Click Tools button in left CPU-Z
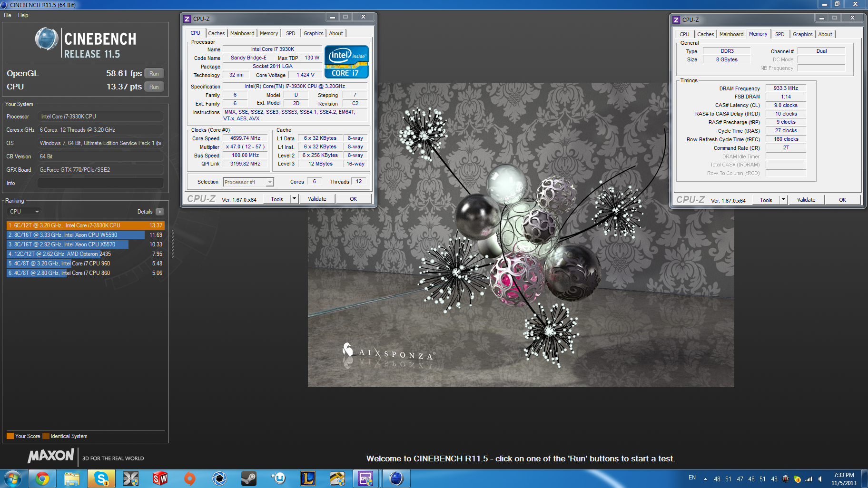The width and height of the screenshot is (868, 488). (x=277, y=199)
